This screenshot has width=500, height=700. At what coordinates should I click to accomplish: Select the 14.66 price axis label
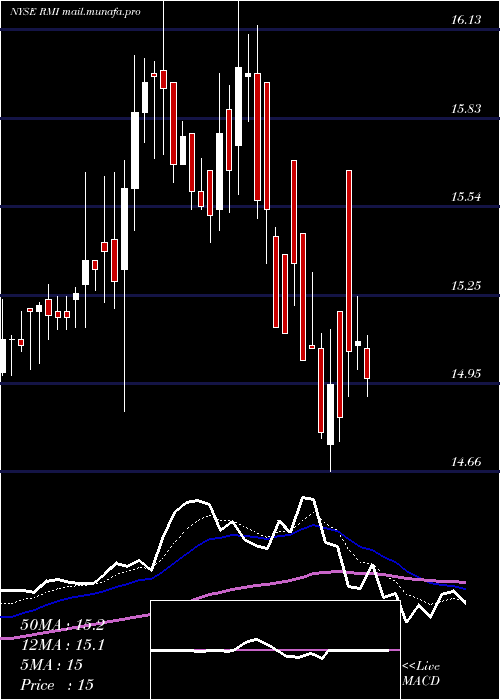[466, 461]
